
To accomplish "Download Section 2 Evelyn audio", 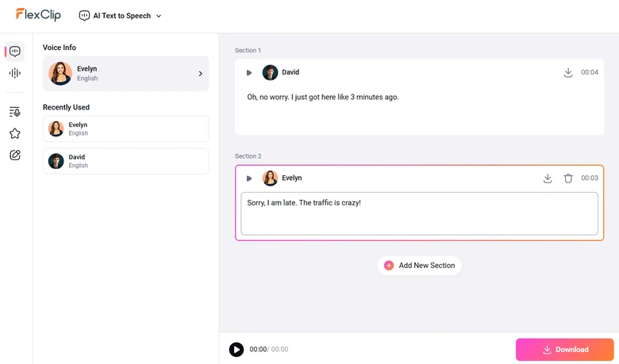I will point(548,178).
